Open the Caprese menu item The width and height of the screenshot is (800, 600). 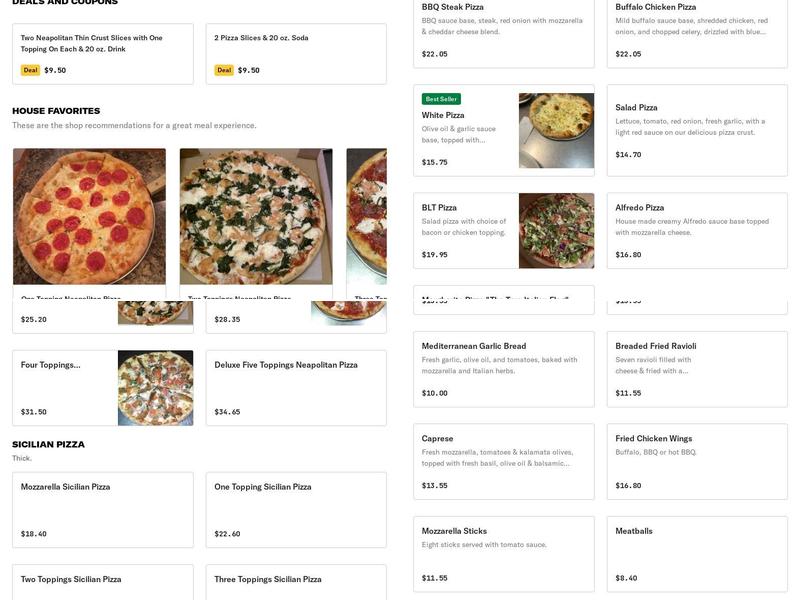pos(503,461)
